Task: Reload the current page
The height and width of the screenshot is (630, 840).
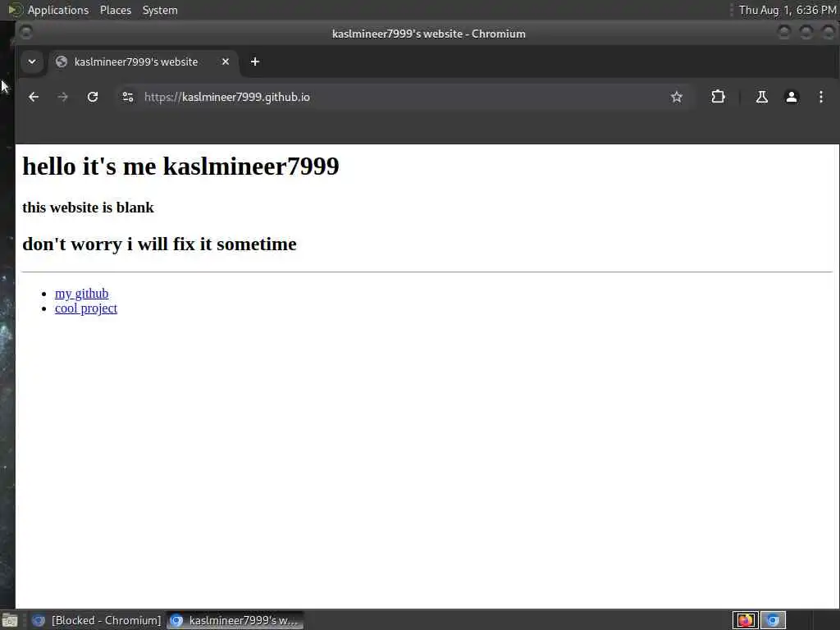Action: pos(93,97)
